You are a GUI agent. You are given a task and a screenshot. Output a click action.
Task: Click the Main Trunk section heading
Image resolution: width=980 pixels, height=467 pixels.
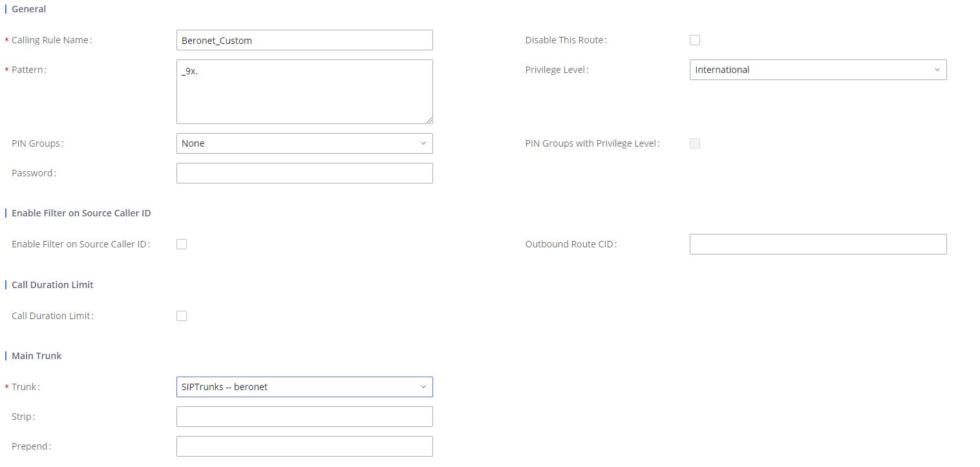(x=36, y=356)
